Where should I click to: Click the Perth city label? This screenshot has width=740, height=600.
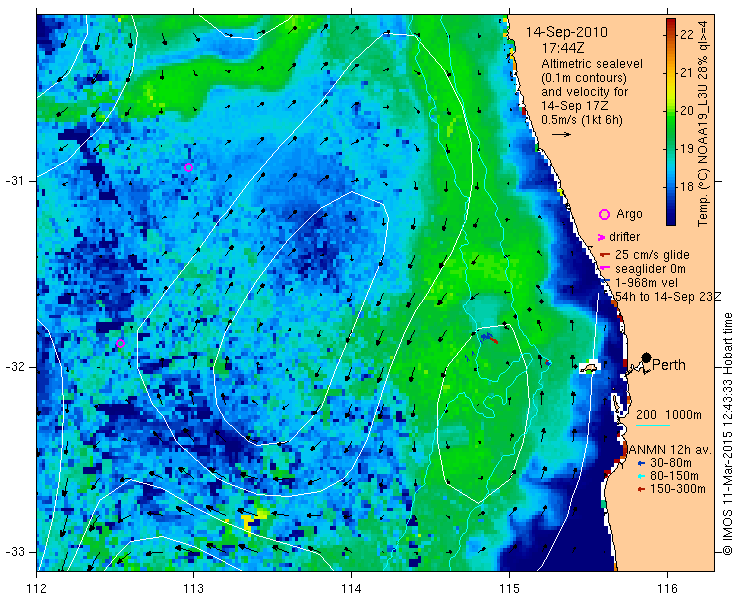click(669, 365)
